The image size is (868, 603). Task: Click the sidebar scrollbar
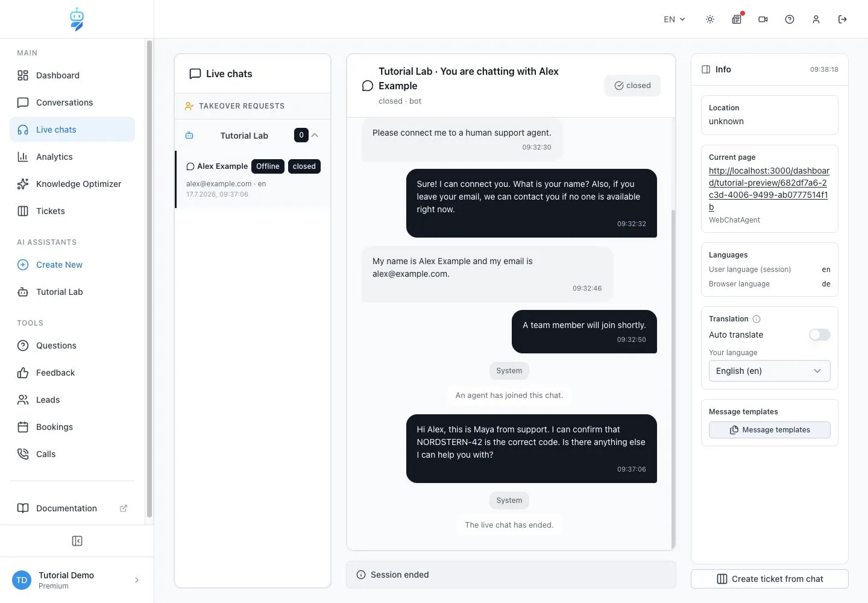(149, 279)
